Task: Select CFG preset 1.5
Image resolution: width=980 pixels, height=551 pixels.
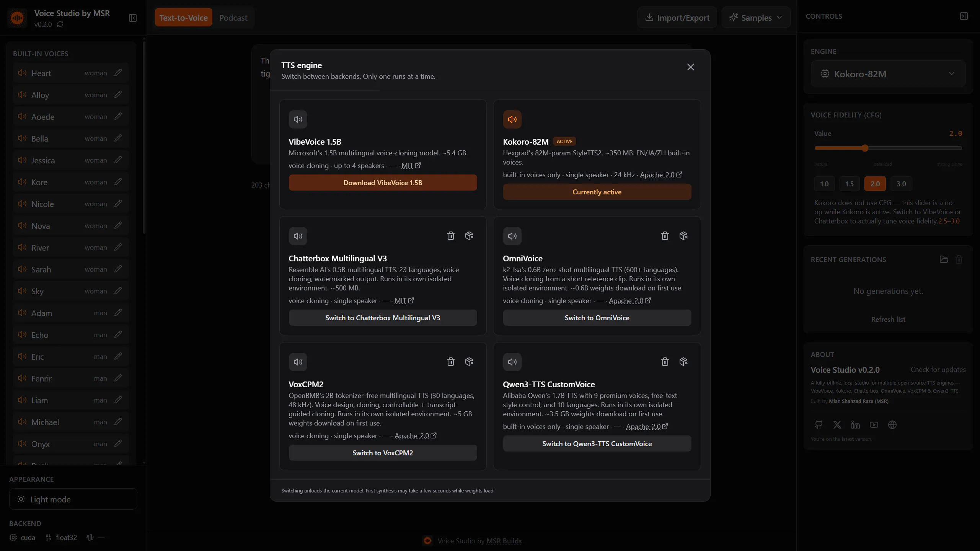Action: 850,184
